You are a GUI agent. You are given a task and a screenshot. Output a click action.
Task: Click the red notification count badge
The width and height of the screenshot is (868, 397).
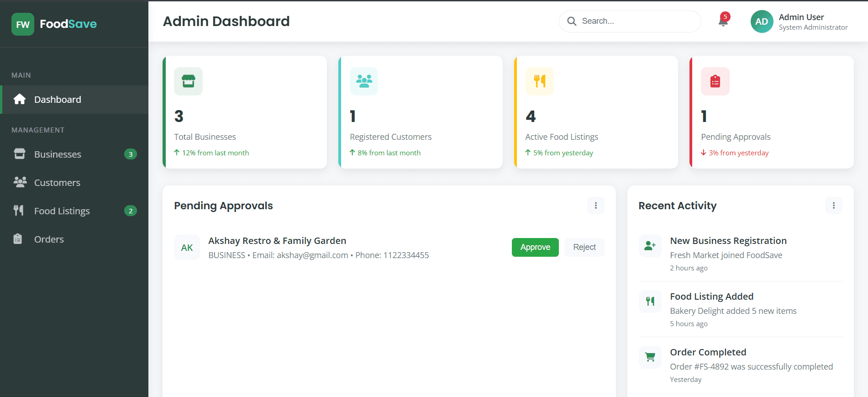click(725, 17)
